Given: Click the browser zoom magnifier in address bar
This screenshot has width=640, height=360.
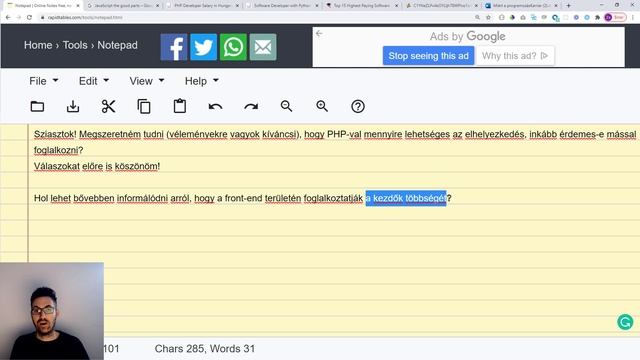Looking at the screenshot, I should click(477, 18).
